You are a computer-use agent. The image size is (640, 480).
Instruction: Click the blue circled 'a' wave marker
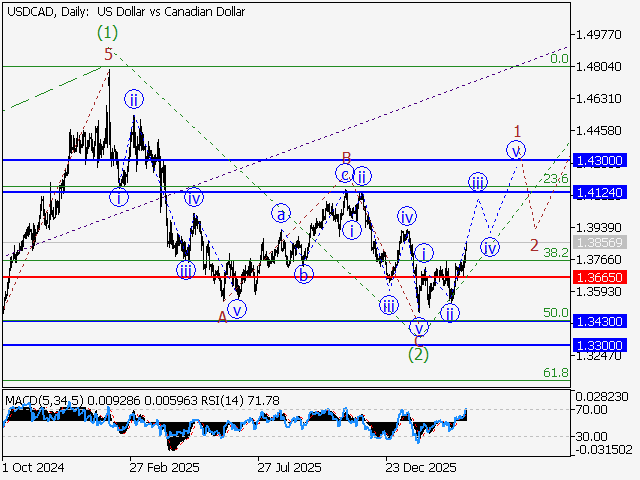pos(282,213)
